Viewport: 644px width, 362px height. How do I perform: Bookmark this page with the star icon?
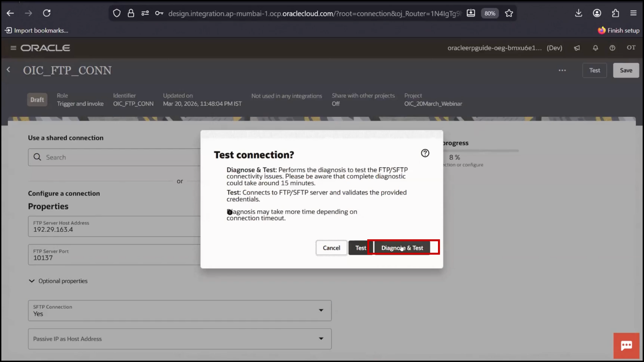pyautogui.click(x=509, y=13)
